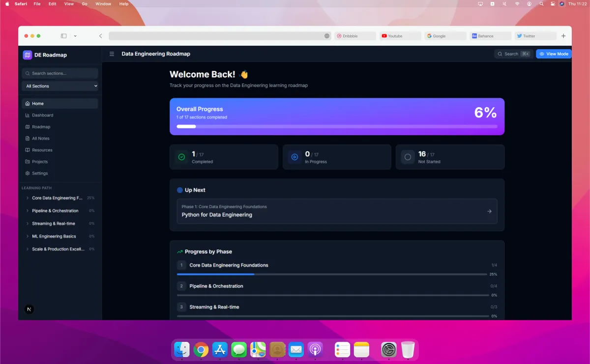Select the Dribbble favorites tab

pyautogui.click(x=355, y=36)
